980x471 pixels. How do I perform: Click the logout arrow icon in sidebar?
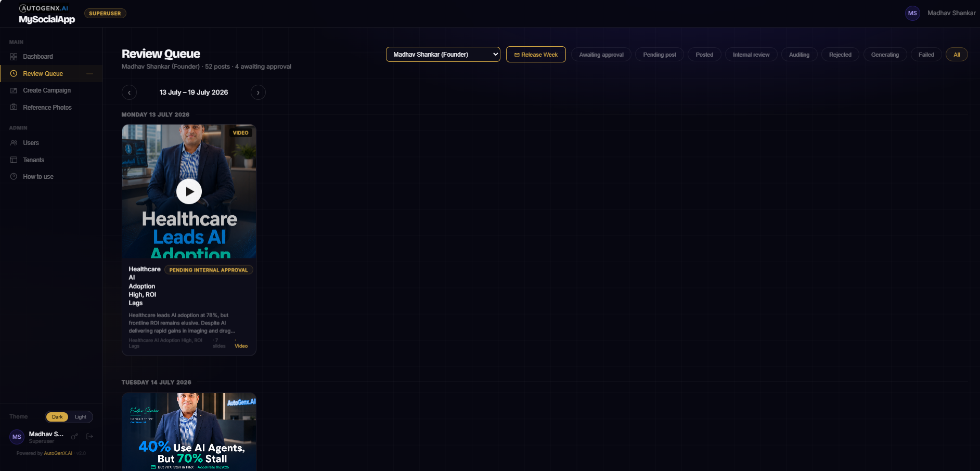89,437
